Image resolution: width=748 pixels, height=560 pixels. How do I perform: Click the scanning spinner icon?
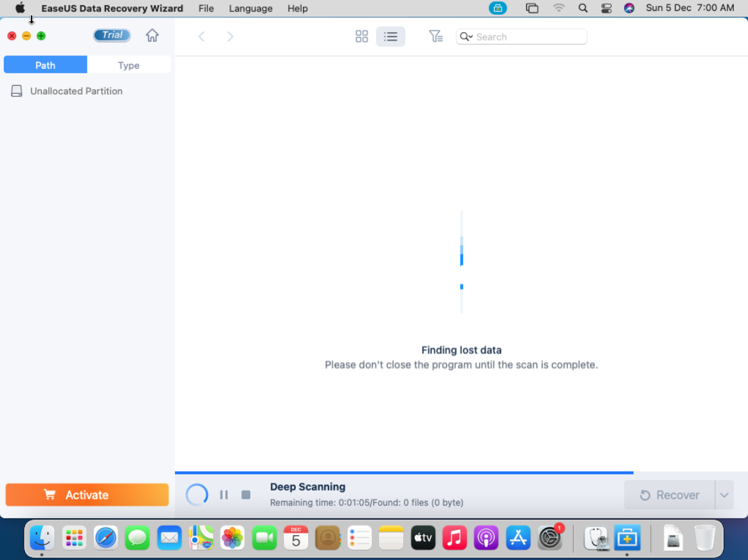pyautogui.click(x=197, y=494)
